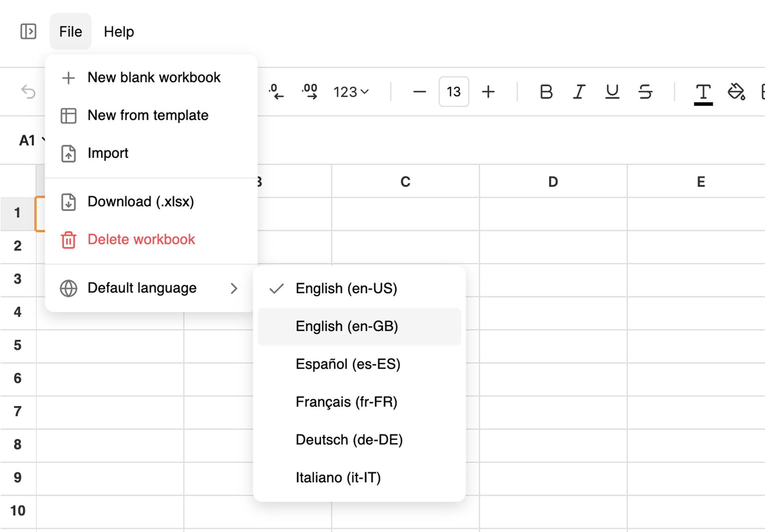
Task: Click Delete workbook in the File menu
Action: [x=141, y=239]
